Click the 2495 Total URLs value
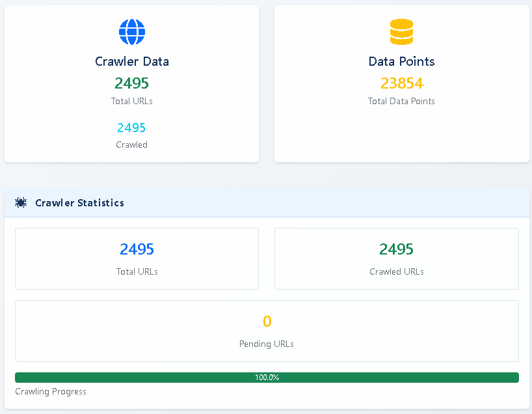 [x=132, y=83]
